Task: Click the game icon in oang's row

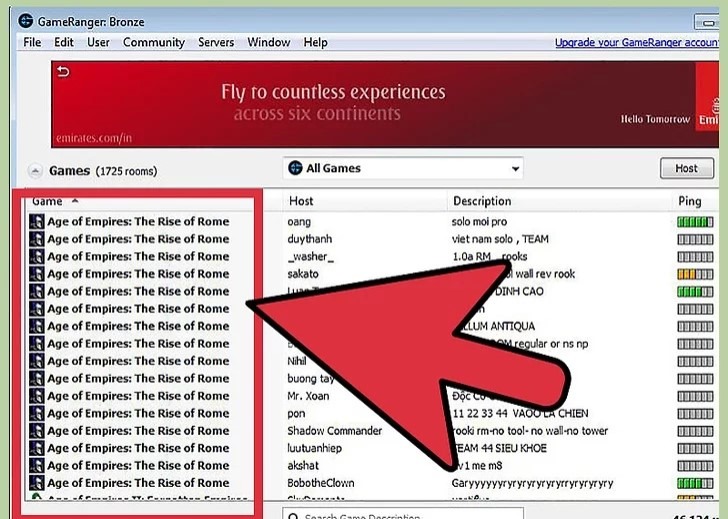Action: tap(37, 221)
